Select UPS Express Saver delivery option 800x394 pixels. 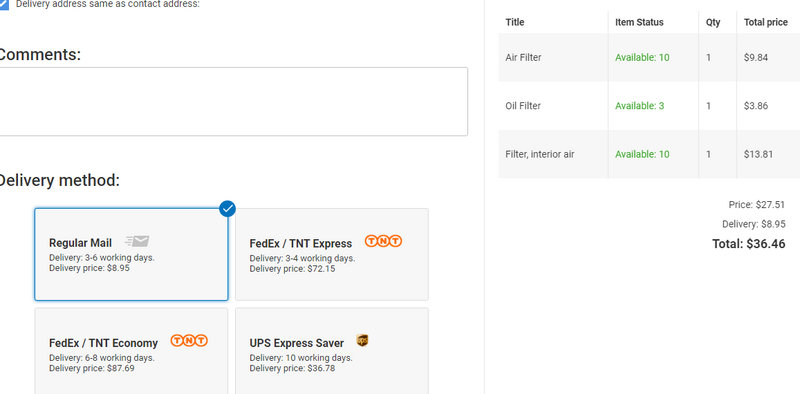332,351
